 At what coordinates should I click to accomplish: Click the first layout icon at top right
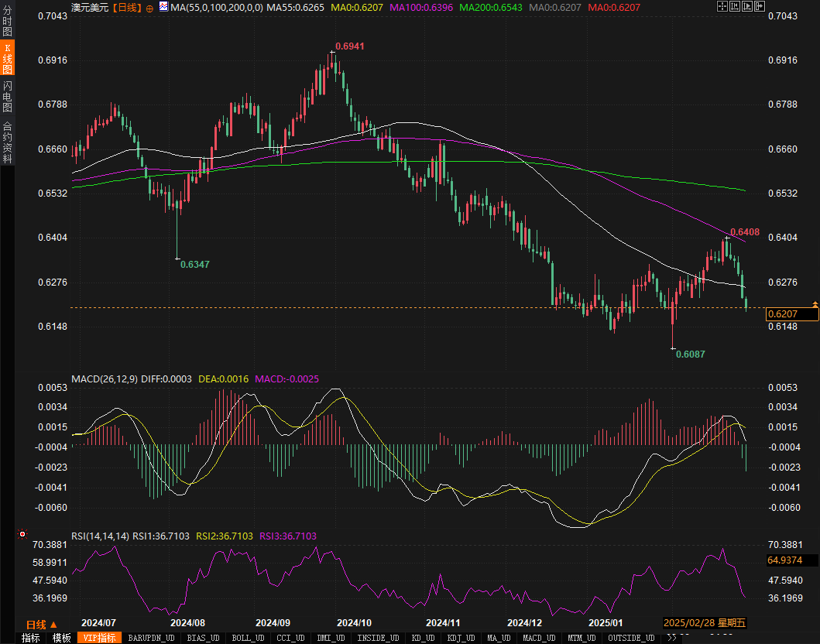722,7
